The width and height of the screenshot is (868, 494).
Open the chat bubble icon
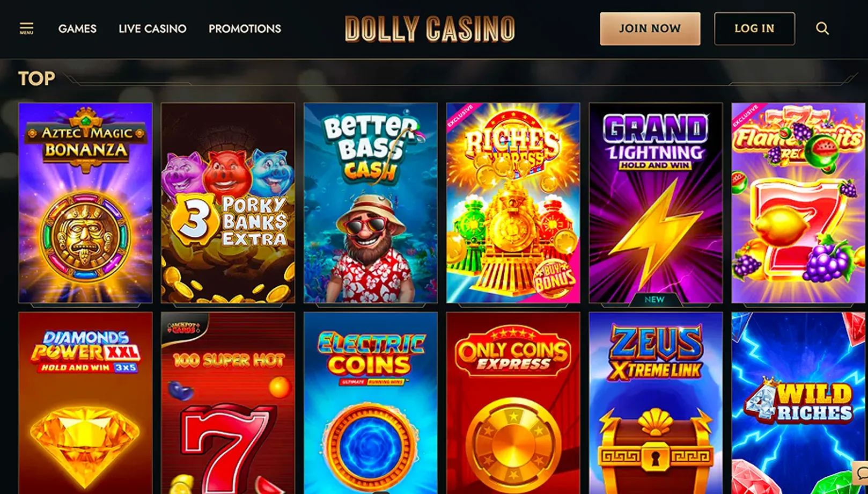(862, 474)
